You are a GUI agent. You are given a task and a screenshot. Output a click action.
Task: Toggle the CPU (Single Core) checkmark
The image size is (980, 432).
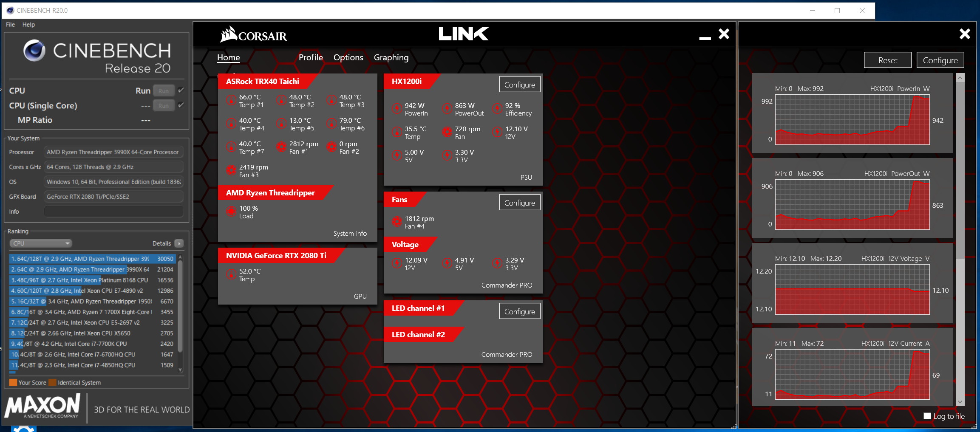[181, 105]
